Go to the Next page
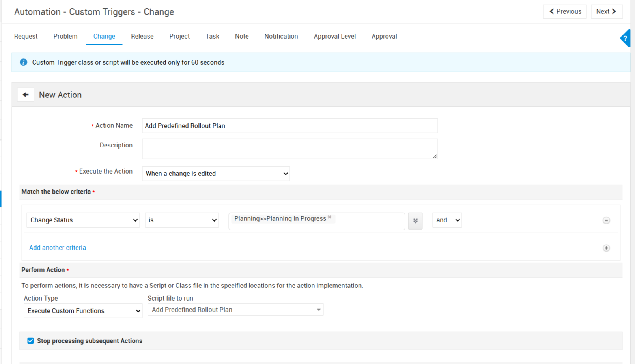 pyautogui.click(x=606, y=11)
